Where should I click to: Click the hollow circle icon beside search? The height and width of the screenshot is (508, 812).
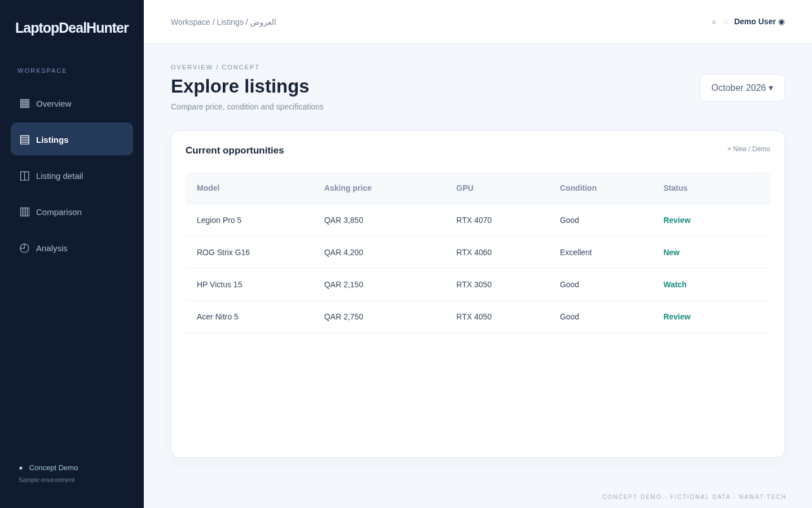pos(725,22)
